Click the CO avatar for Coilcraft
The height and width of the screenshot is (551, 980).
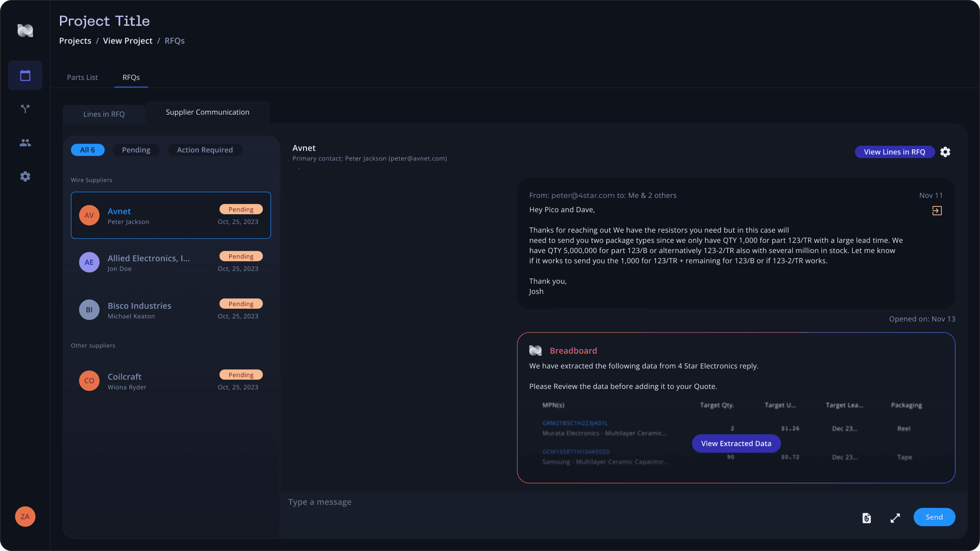[89, 380]
